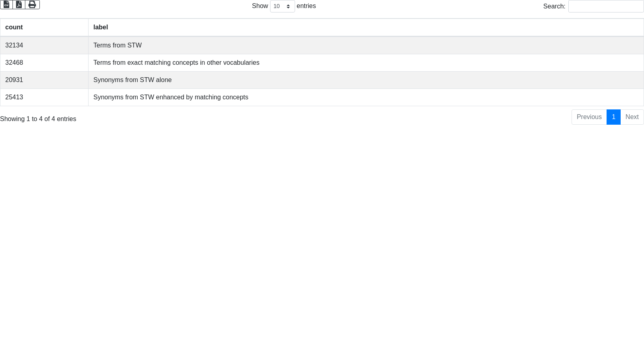This screenshot has width=644, height=362.
Task: Click the count cell 32468
Action: point(14,63)
